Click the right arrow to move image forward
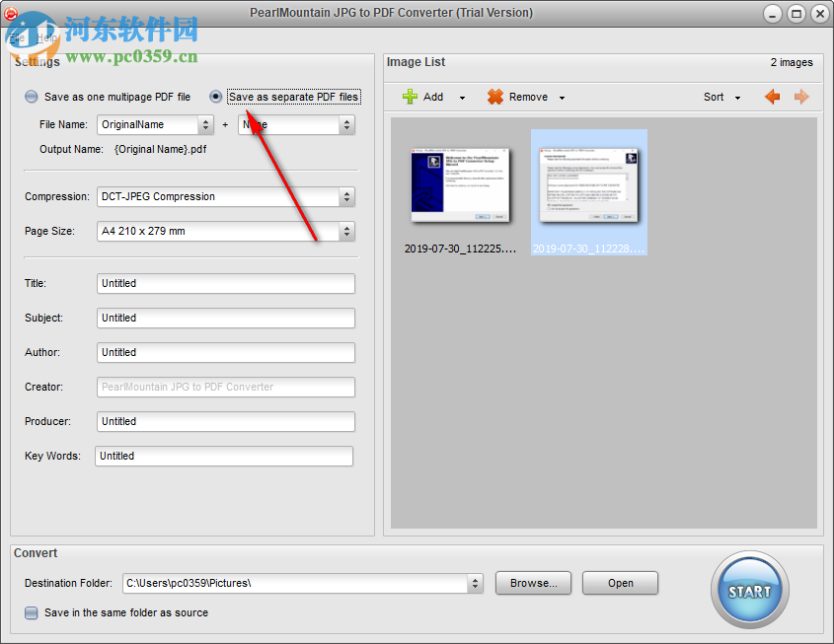Viewport: 834px width, 644px height. (x=801, y=97)
